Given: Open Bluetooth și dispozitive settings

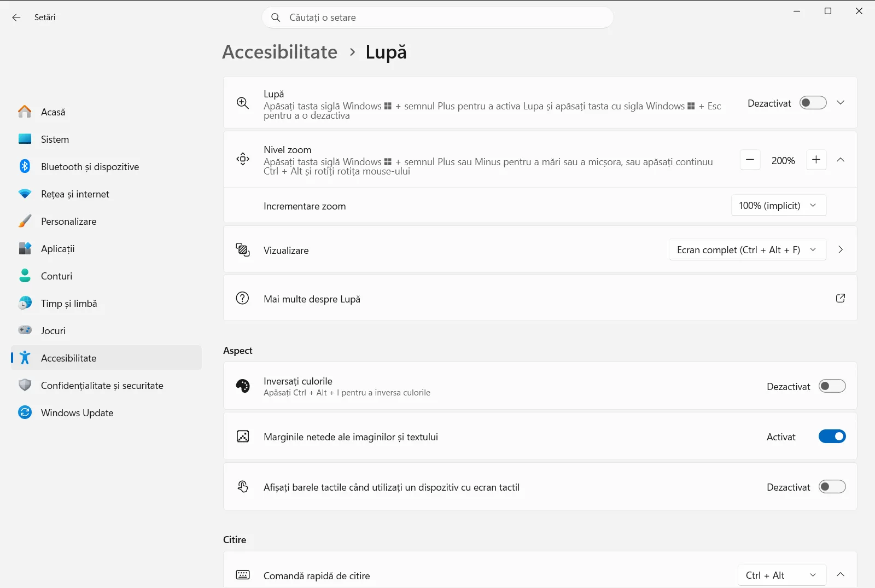Looking at the screenshot, I should [x=106, y=166].
